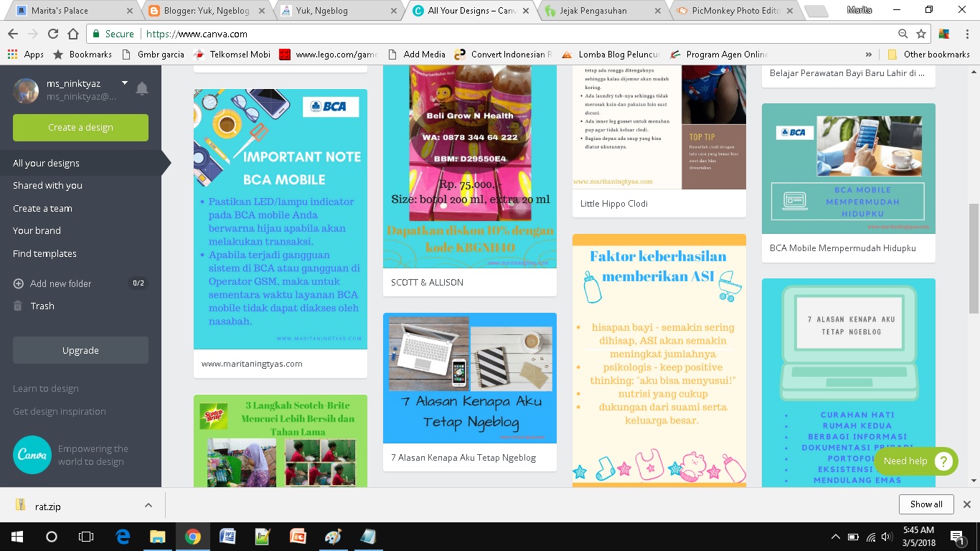Click the Create a design button
Screen dimensions: 980x551
pyautogui.click(x=80, y=128)
